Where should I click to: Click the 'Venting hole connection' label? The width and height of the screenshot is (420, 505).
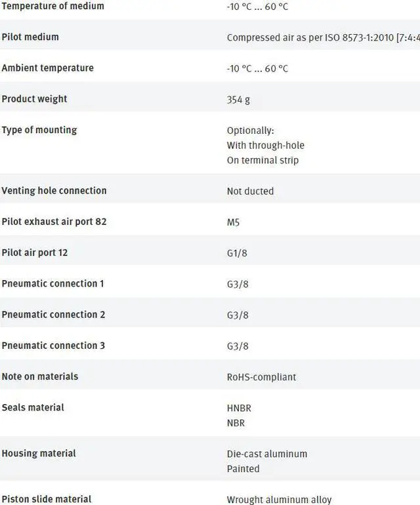[54, 191]
